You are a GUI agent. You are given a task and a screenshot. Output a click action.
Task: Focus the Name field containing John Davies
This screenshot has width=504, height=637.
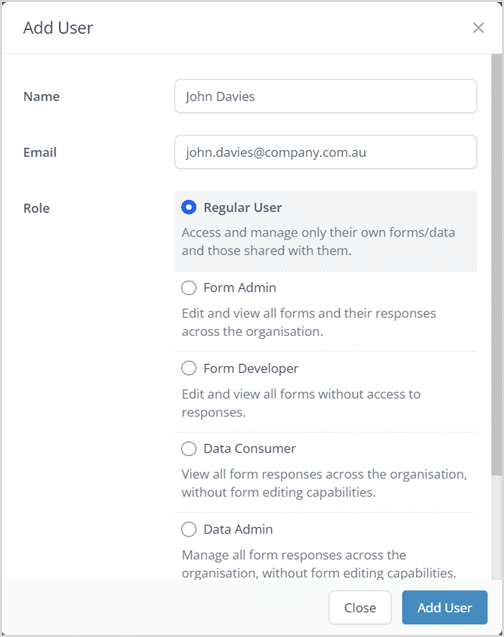click(325, 96)
